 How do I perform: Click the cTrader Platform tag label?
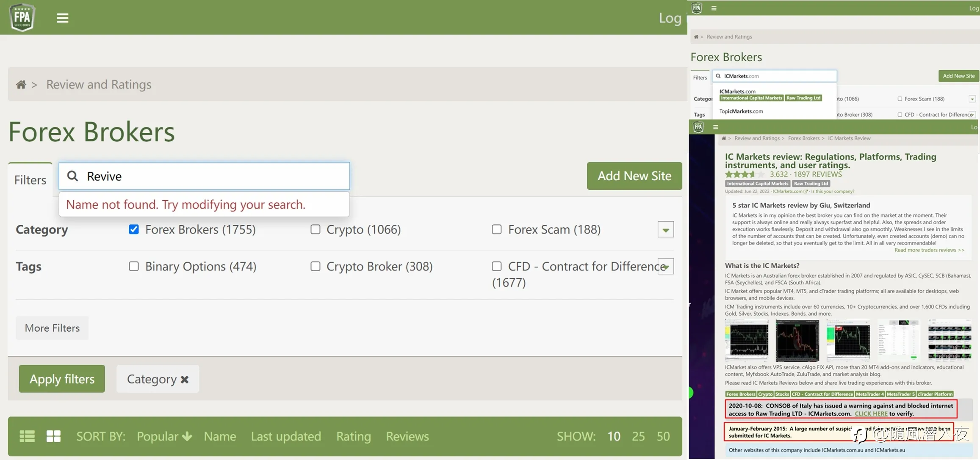pyautogui.click(x=935, y=394)
